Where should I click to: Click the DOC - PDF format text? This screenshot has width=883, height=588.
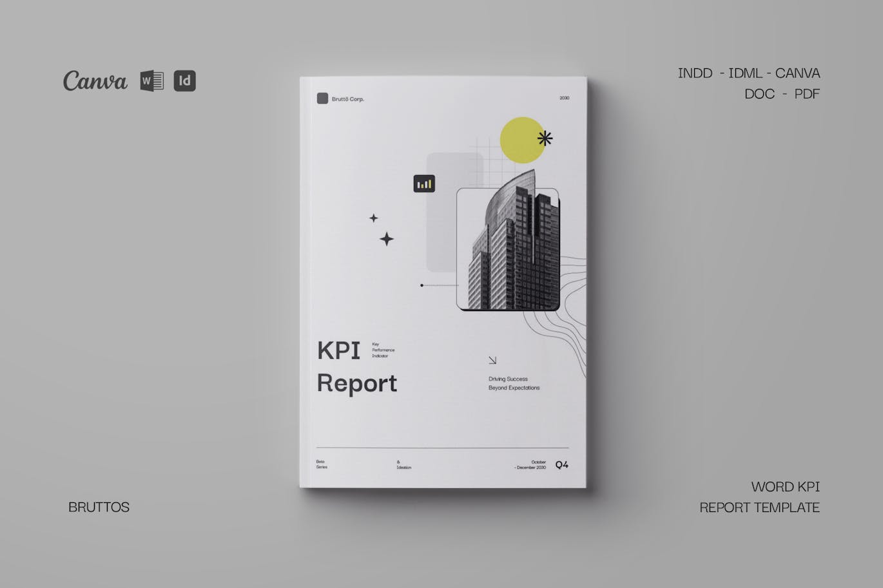781,94
